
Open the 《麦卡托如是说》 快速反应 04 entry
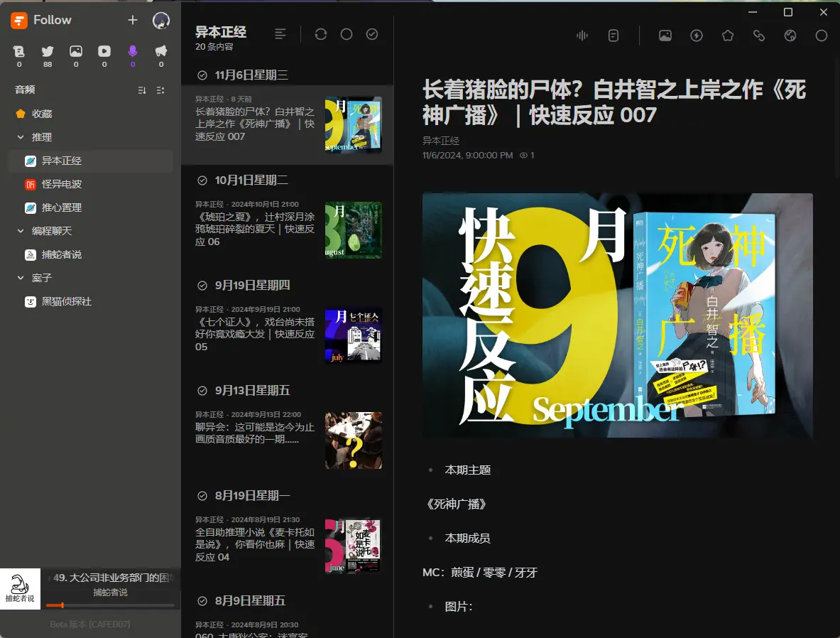(288, 545)
